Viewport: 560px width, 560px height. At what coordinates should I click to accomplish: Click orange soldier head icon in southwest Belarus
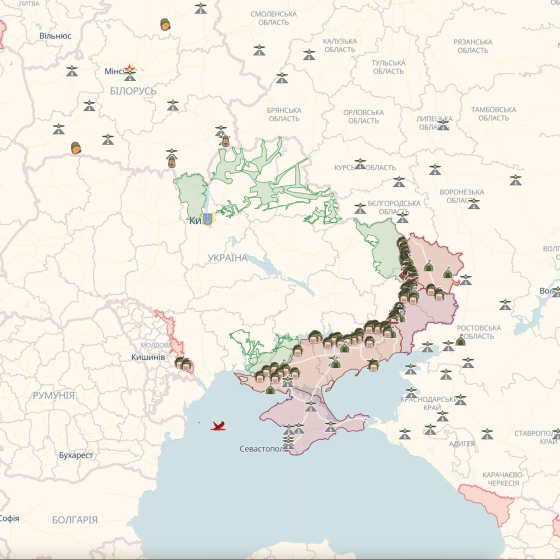[76, 148]
